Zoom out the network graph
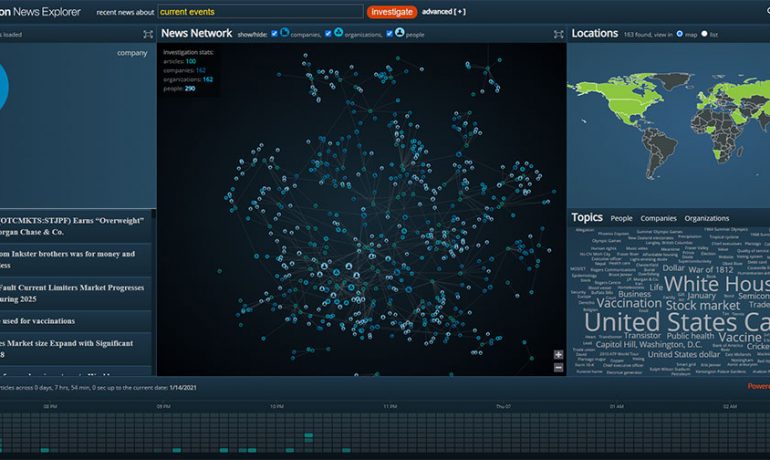The image size is (770, 460). pyautogui.click(x=558, y=367)
